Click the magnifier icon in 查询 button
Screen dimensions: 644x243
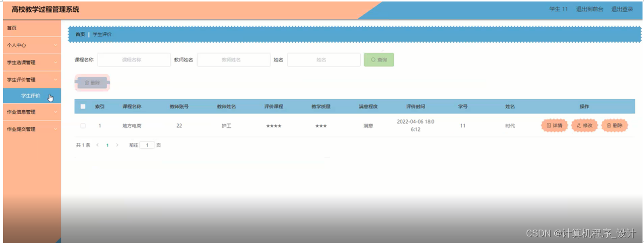(x=373, y=60)
